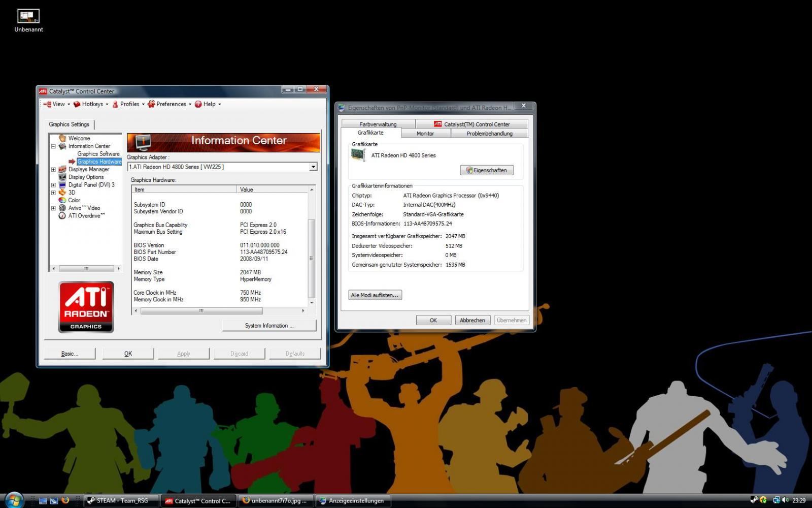Click OK in the Eigenschaften dialog
Screen dimensions: 812x508
point(433,320)
